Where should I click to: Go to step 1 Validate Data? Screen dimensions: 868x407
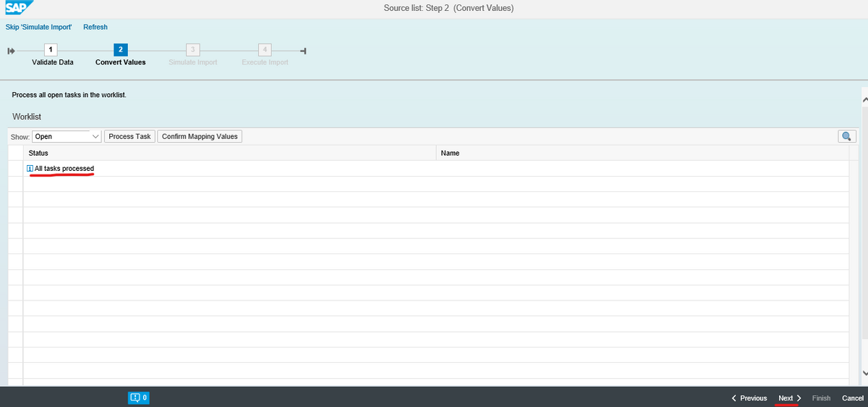tap(52, 50)
